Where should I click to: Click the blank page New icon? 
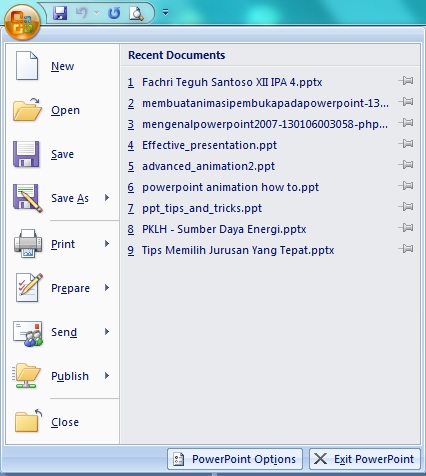(x=27, y=65)
